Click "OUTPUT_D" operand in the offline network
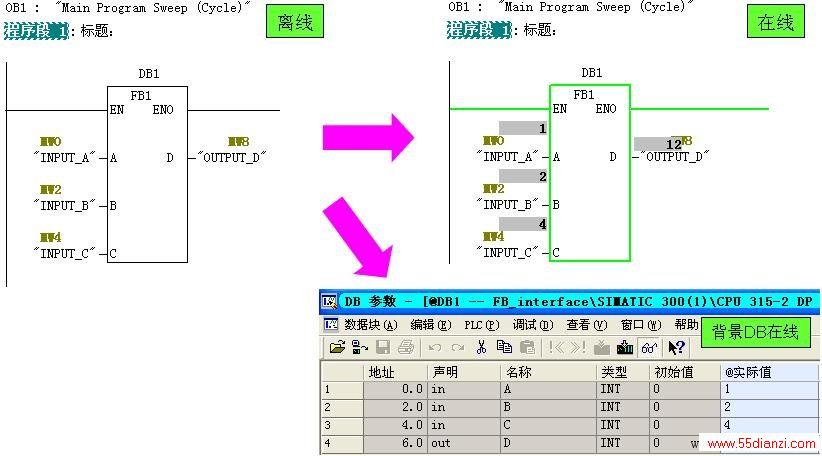 tap(232, 157)
